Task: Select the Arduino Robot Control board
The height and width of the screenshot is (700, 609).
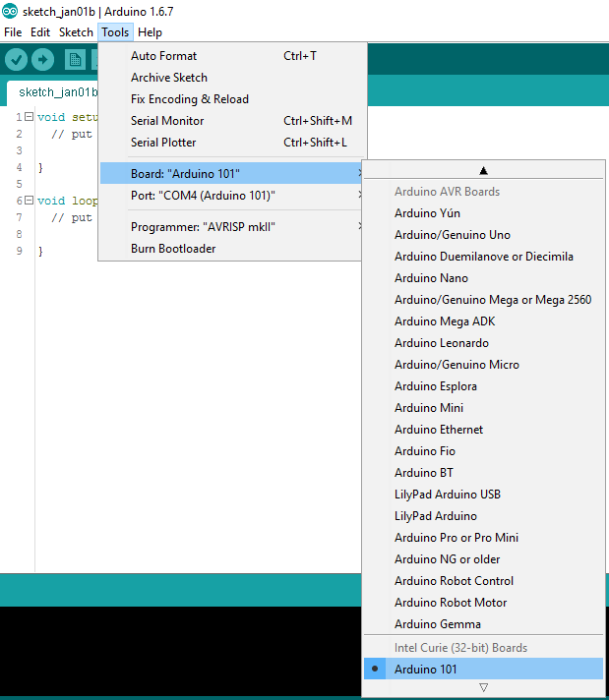Action: point(483,581)
